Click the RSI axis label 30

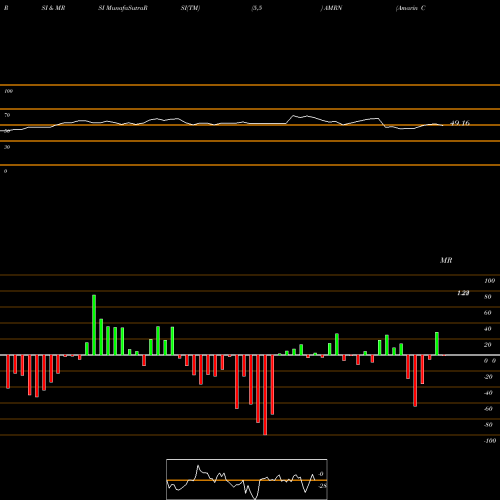tap(7, 147)
